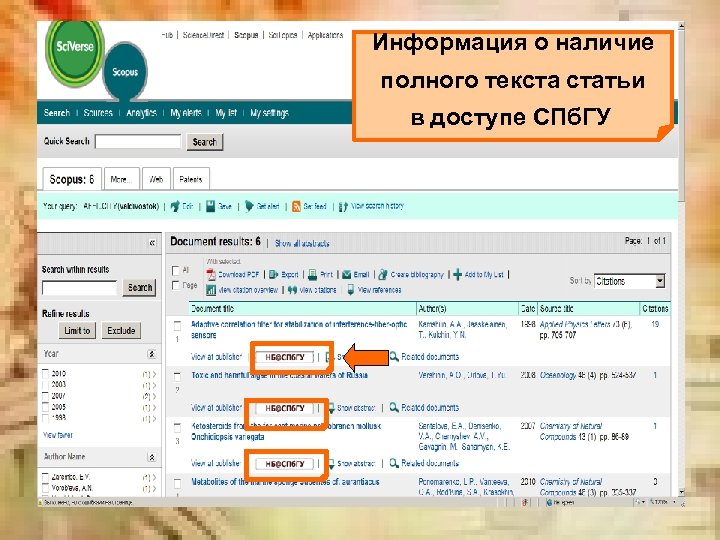Check the year 2010 filter
Viewport: 720px width, 540px height.
(45, 374)
